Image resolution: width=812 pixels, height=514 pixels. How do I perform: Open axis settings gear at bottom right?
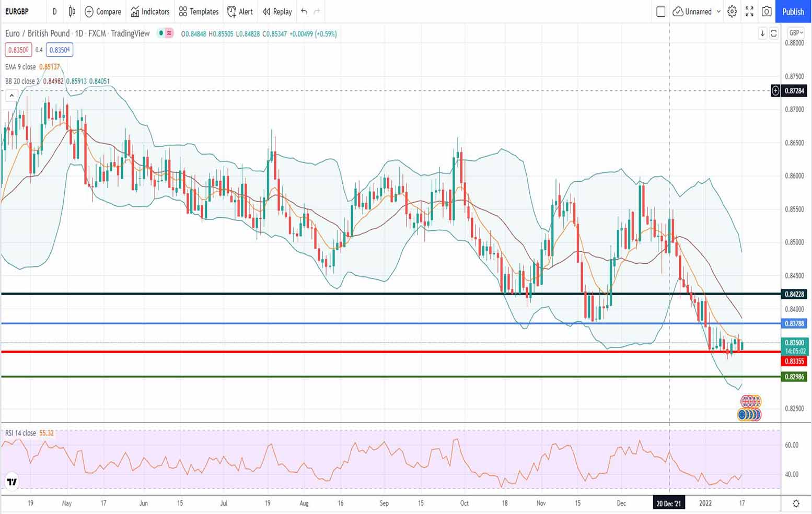point(796,504)
